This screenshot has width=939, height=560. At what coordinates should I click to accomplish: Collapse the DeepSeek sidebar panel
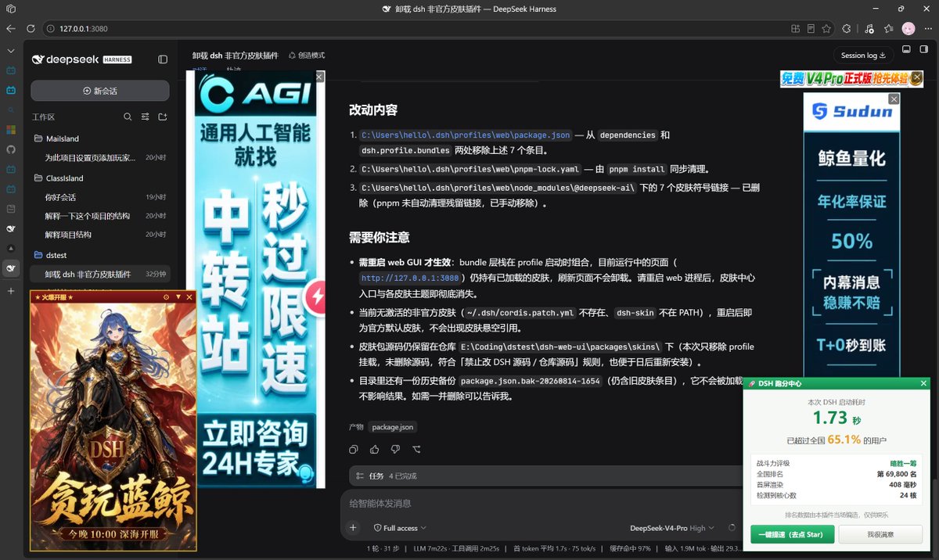(x=163, y=59)
